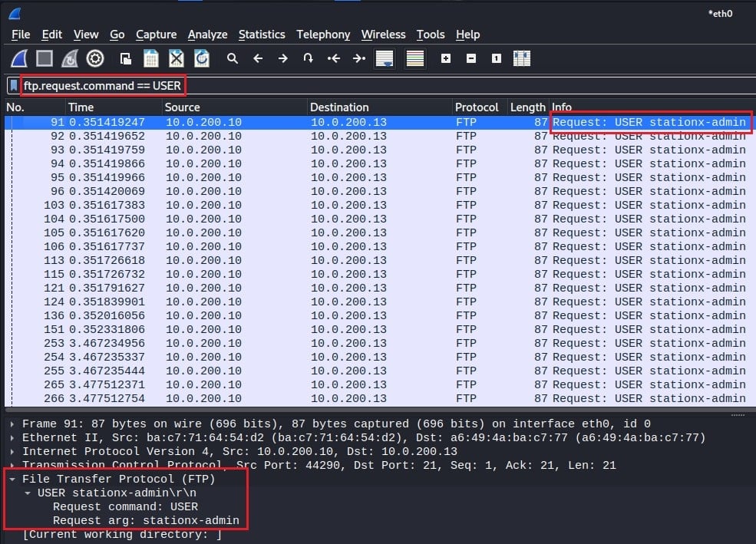
Task: Open the Tools menu
Action: [431, 35]
